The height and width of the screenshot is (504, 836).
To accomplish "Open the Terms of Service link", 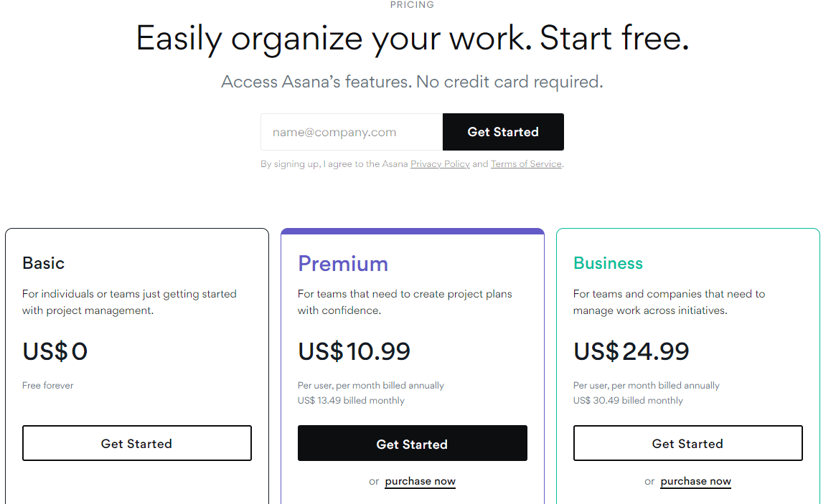I will [x=526, y=163].
